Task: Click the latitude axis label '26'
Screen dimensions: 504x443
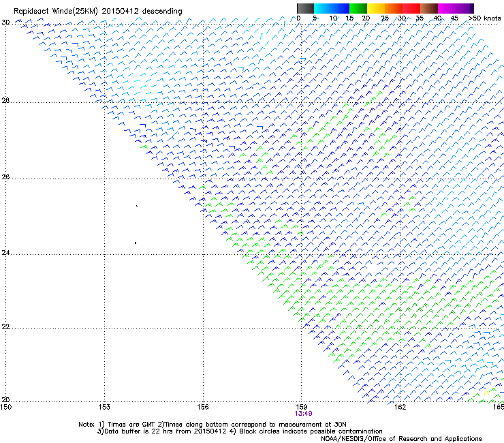Action: pos(5,177)
